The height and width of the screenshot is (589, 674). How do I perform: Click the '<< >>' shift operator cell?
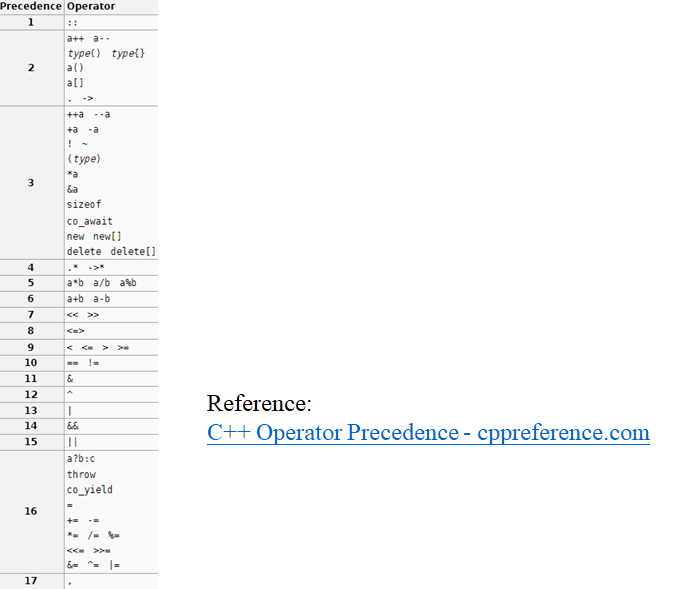(x=111, y=315)
